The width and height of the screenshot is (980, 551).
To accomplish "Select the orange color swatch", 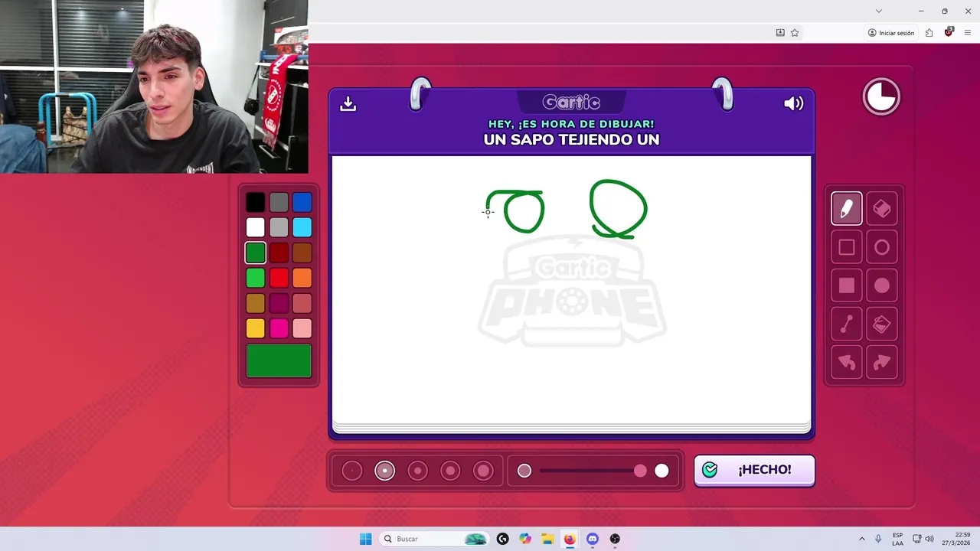I will pos(302,278).
